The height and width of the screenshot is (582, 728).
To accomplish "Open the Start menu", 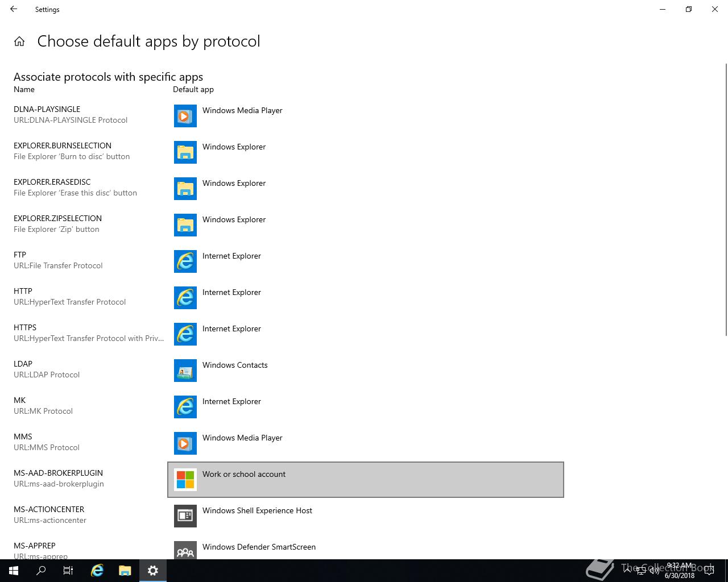I will point(14,571).
